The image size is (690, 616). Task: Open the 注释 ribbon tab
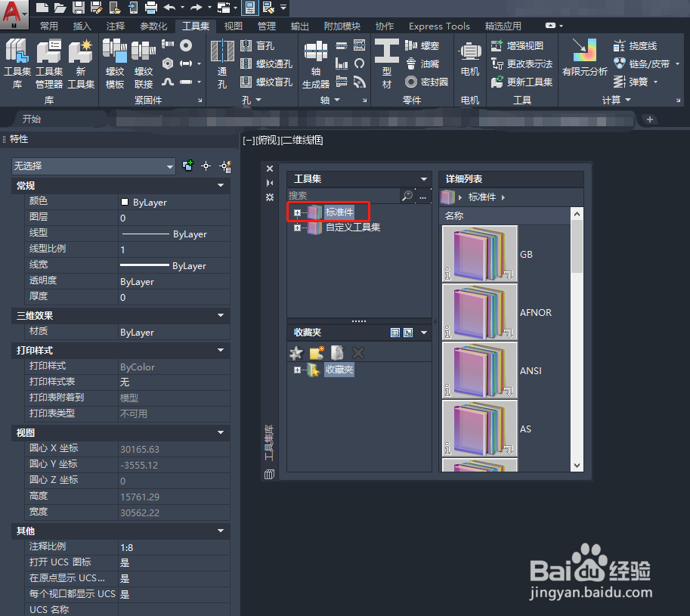tap(116, 26)
